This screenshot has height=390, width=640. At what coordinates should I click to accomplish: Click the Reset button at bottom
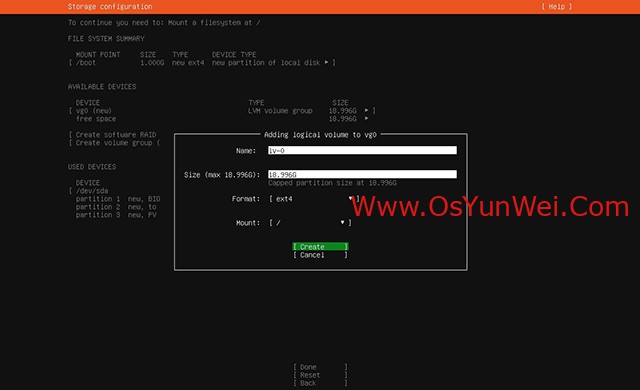coord(320,375)
